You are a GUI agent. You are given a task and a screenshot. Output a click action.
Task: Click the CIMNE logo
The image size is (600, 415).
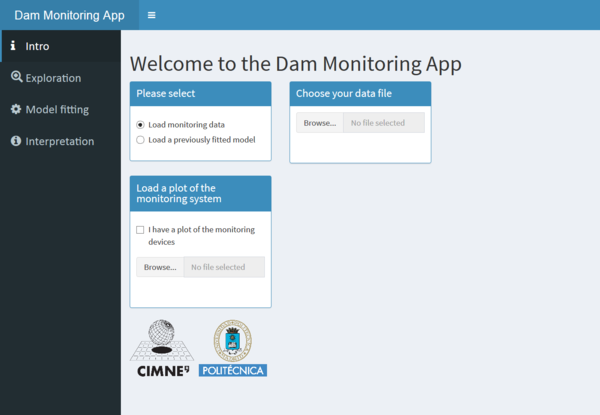point(162,348)
